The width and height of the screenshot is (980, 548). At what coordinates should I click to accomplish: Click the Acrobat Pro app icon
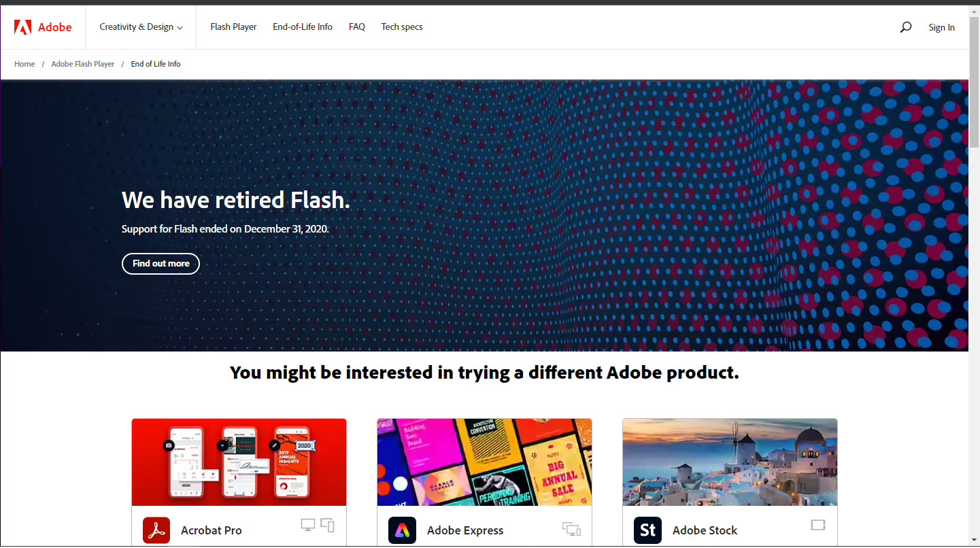click(156, 530)
